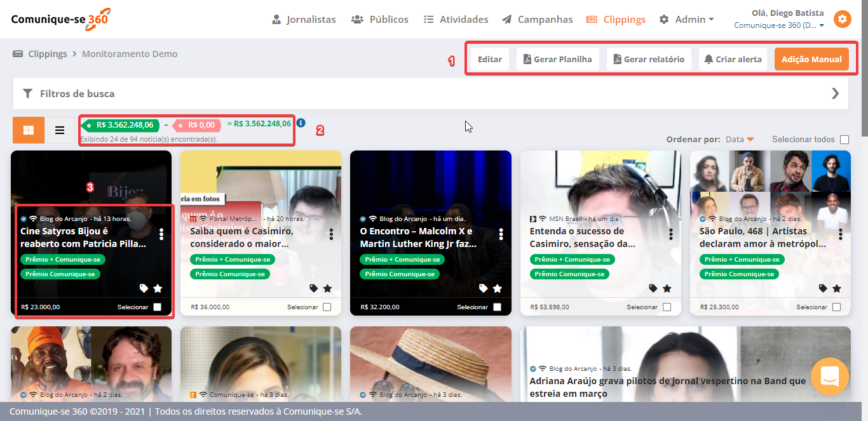Image resolution: width=868 pixels, height=421 pixels.
Task: Click the pink R$ 0,00 value tag
Action: tap(197, 125)
